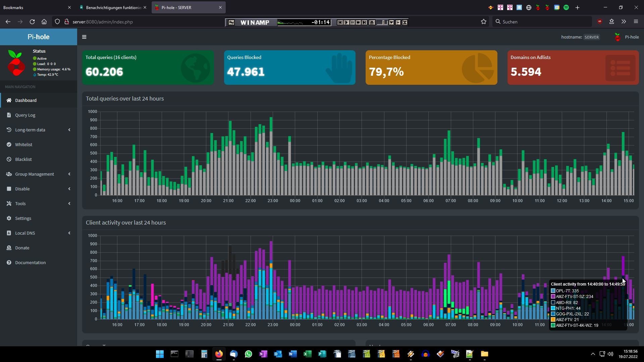Click the 'Total queries over last 24 hours' heading
This screenshot has height=362, width=644.
(x=125, y=99)
